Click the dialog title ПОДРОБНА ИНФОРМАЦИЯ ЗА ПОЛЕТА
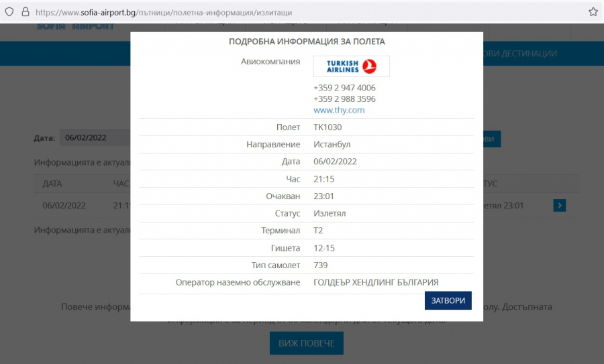Image resolution: width=604 pixels, height=364 pixels. [x=307, y=42]
